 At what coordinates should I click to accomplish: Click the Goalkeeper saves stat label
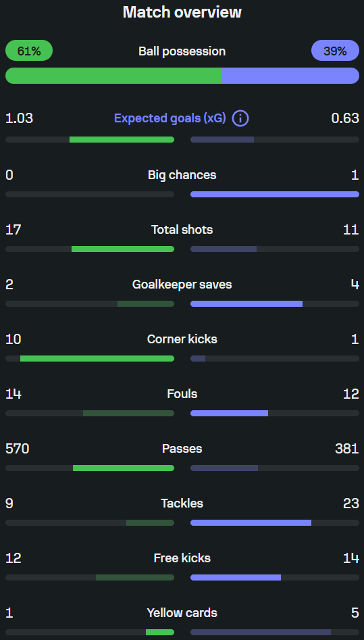point(182,285)
